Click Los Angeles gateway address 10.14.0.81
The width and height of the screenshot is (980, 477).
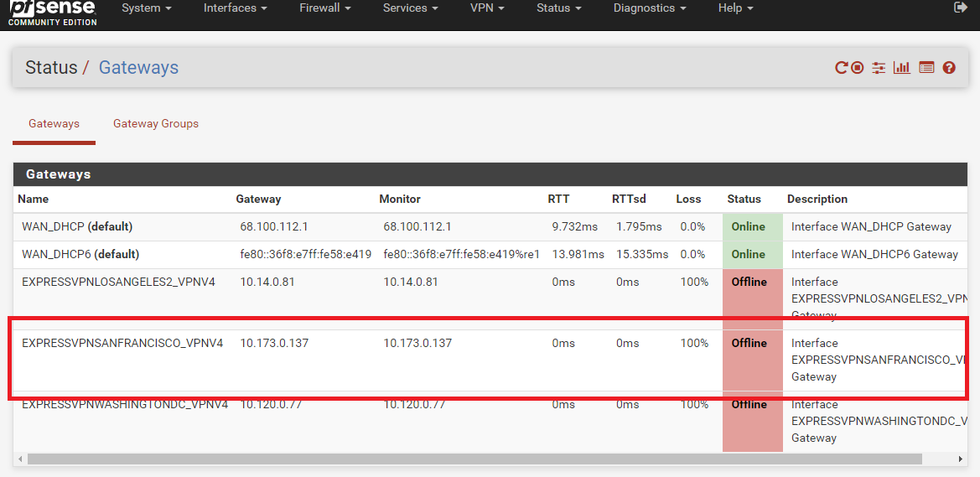[267, 282]
